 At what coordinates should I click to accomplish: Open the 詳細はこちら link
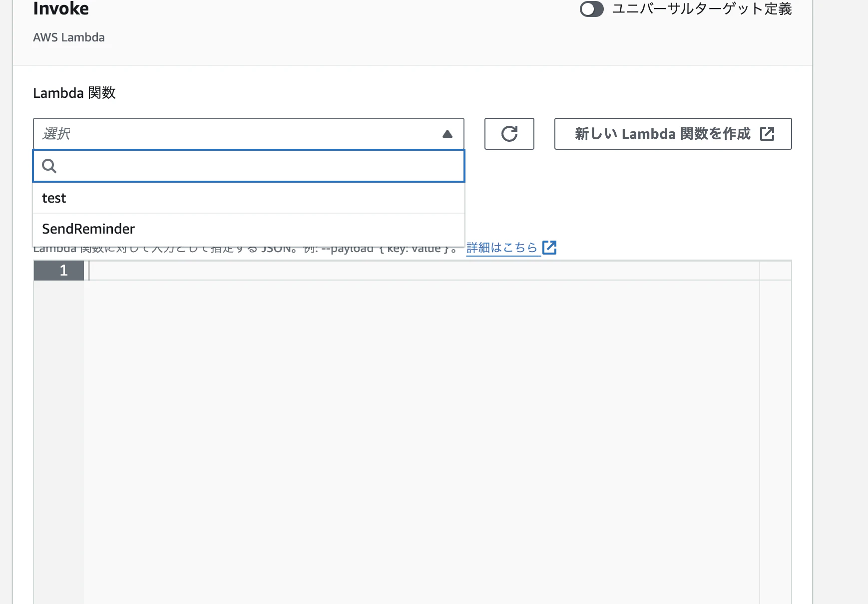(x=511, y=248)
